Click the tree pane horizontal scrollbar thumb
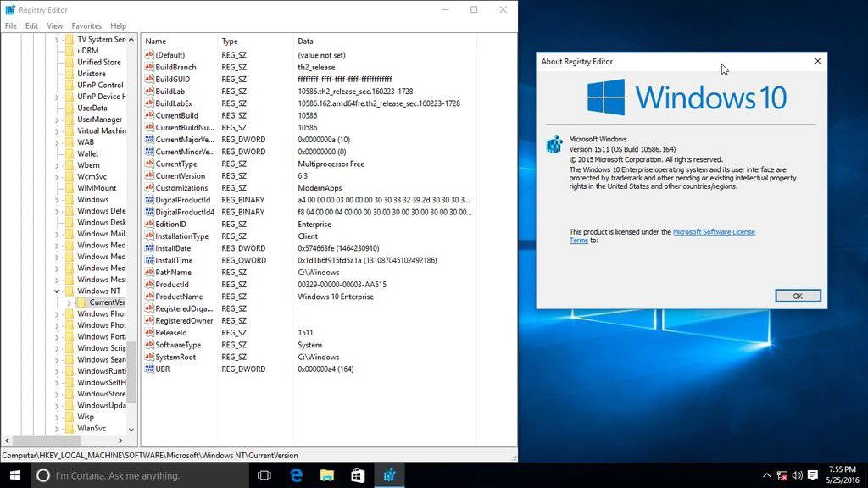This screenshot has width=868, height=488. [x=47, y=441]
